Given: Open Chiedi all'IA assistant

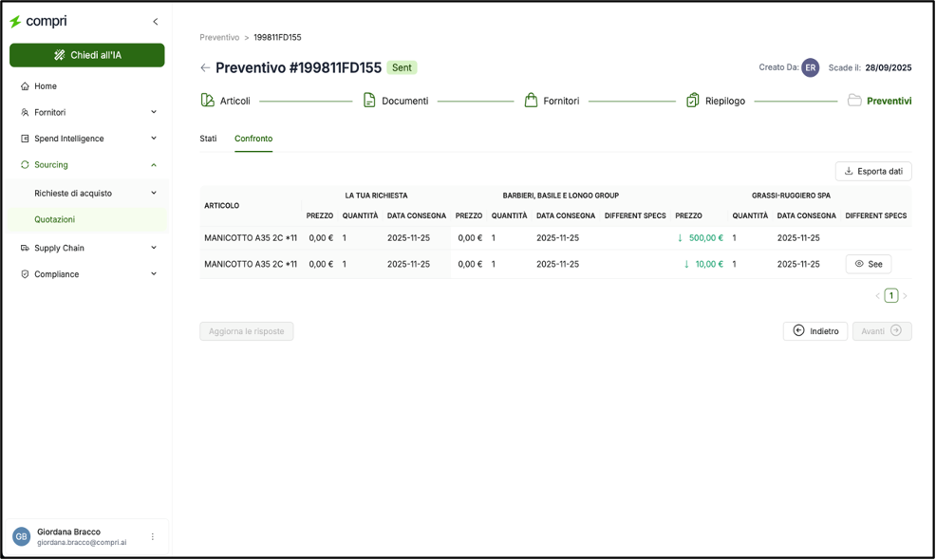Looking at the screenshot, I should [87, 55].
